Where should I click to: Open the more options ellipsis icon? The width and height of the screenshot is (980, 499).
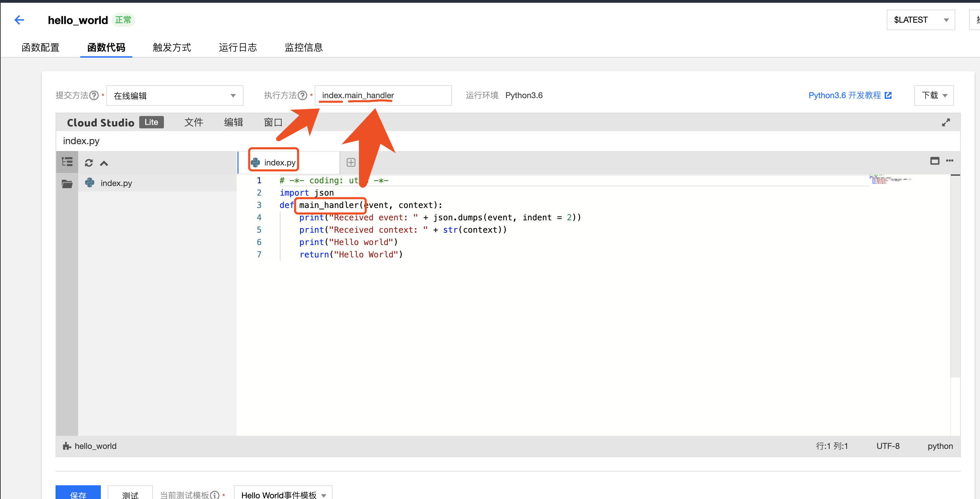point(950,161)
